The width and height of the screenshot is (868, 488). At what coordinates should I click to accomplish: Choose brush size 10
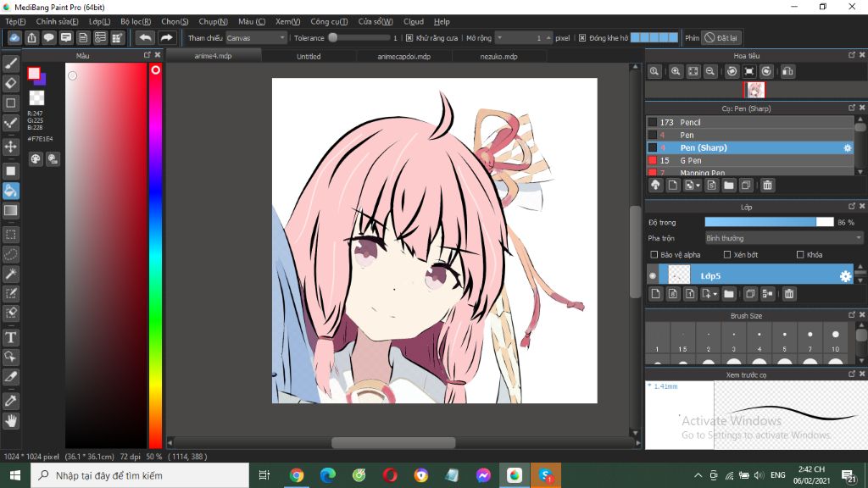coord(835,338)
